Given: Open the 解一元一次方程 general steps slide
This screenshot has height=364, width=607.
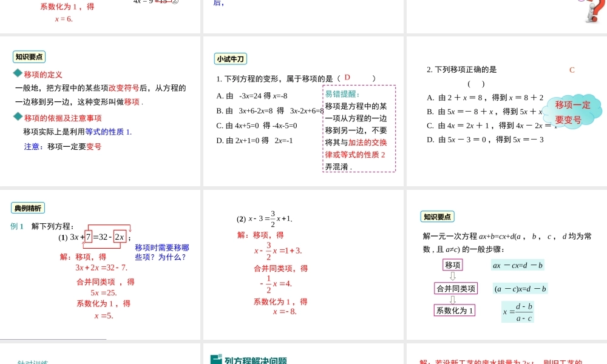Looking at the screenshot, I should (x=507, y=265).
